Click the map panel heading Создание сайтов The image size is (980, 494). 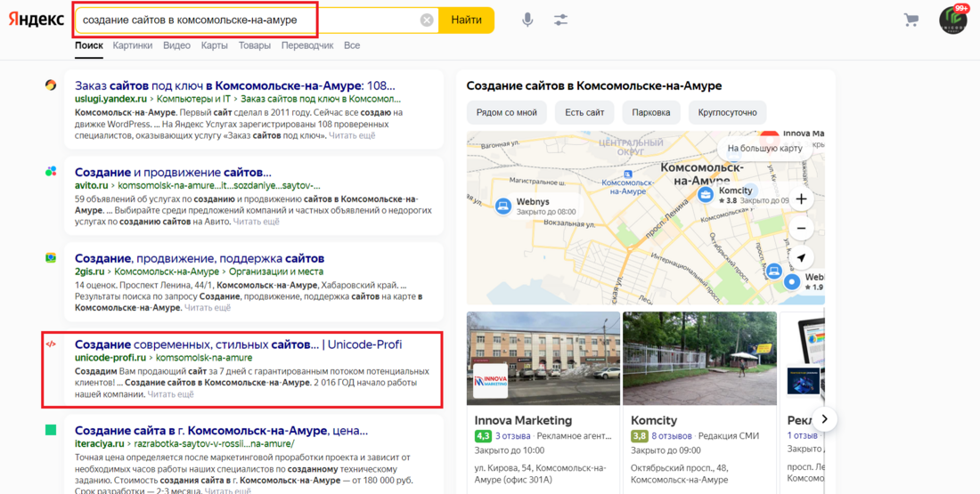(593, 85)
